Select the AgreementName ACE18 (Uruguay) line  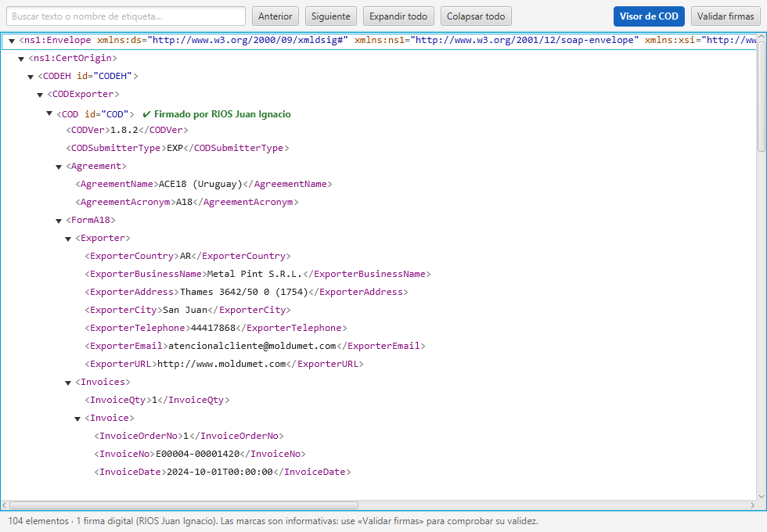point(203,184)
